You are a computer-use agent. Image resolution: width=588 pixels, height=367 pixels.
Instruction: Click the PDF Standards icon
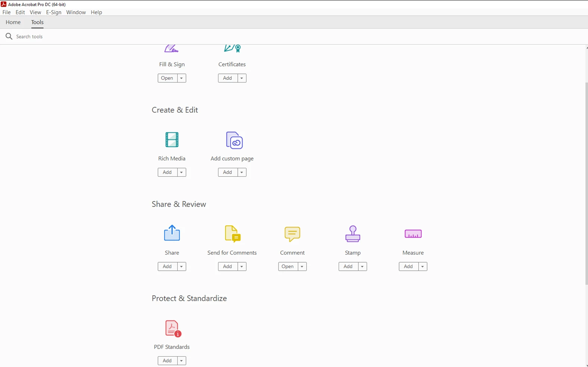point(173,329)
